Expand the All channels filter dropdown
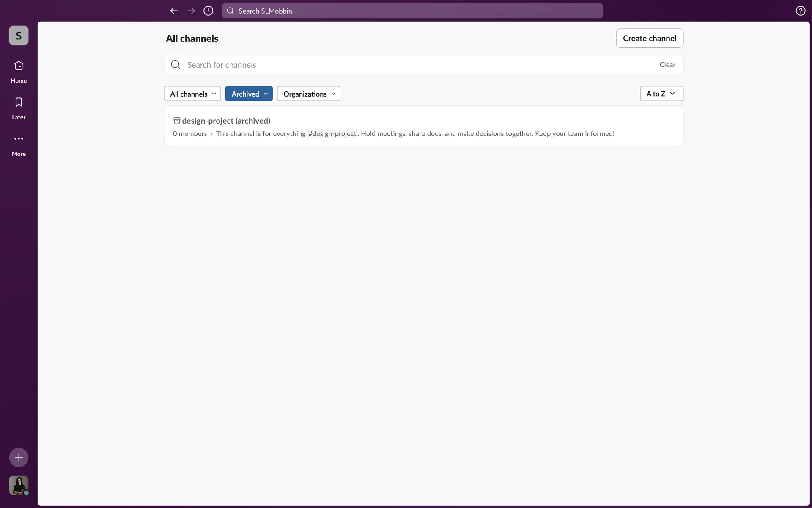 coord(192,94)
